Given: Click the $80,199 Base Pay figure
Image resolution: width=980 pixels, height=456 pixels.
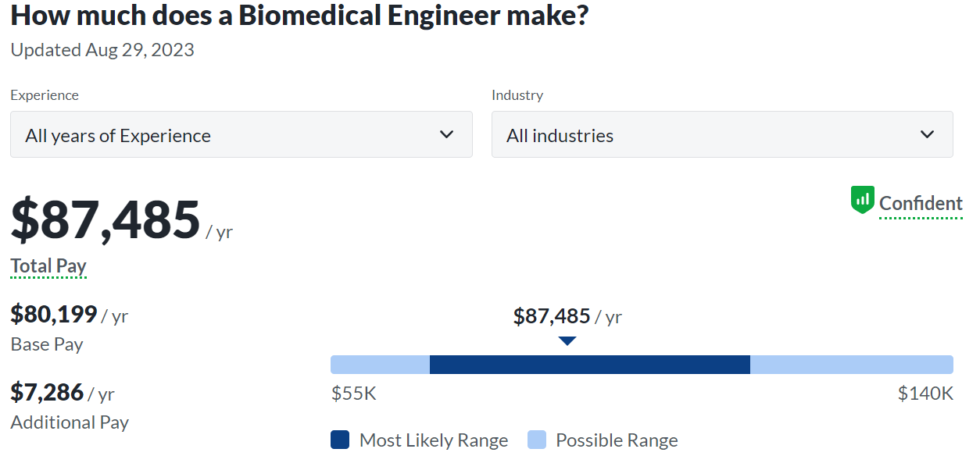Looking at the screenshot, I should coord(54,315).
